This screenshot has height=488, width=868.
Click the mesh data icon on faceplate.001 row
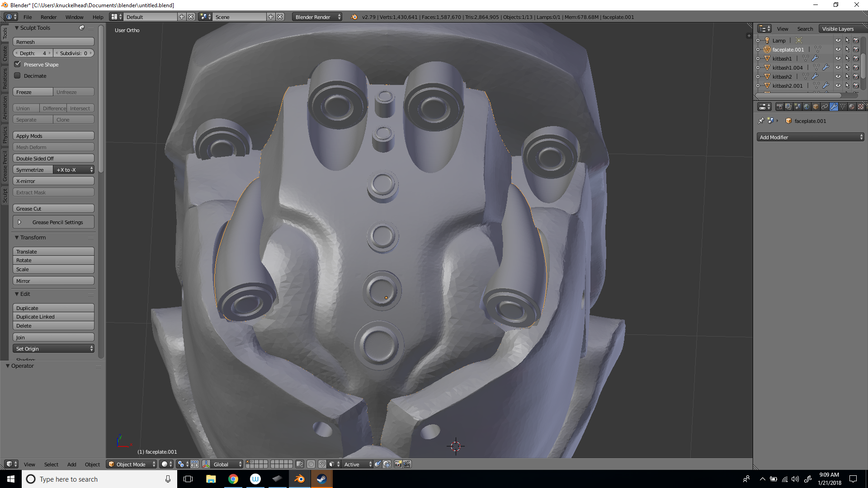pyautogui.click(x=817, y=50)
